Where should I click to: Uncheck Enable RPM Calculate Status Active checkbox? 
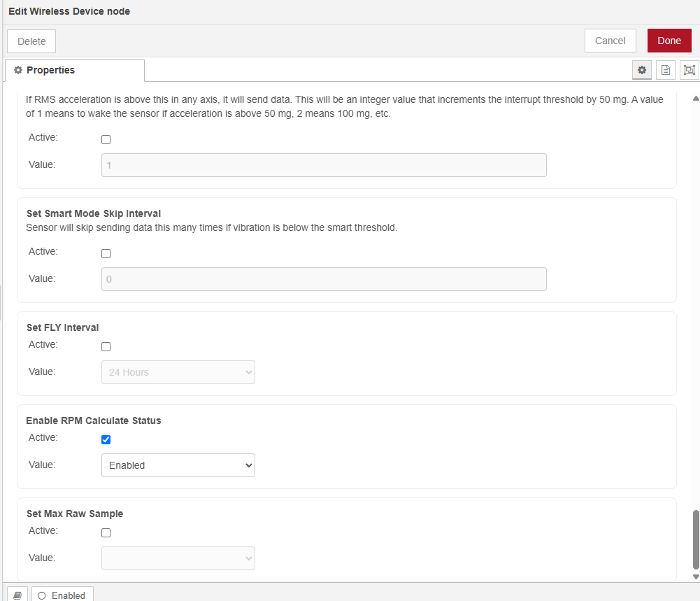coord(106,439)
